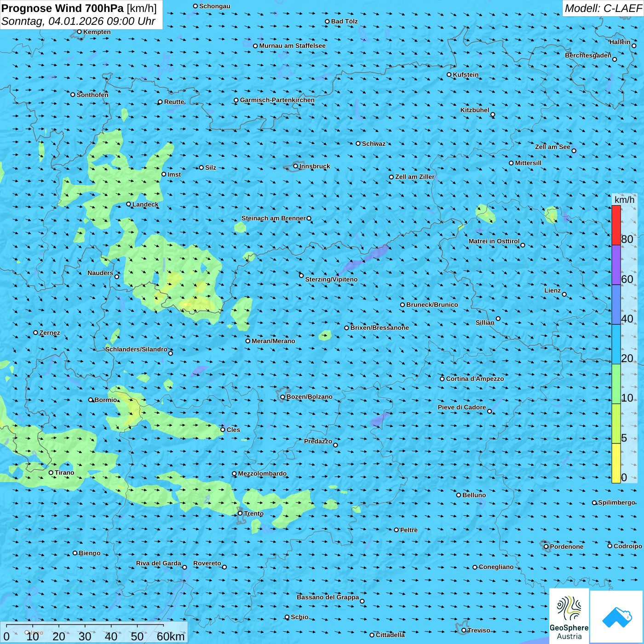Viewport: 644px width, 644px height.
Task: Click the 'Predazzo' label
Action: pos(318,441)
